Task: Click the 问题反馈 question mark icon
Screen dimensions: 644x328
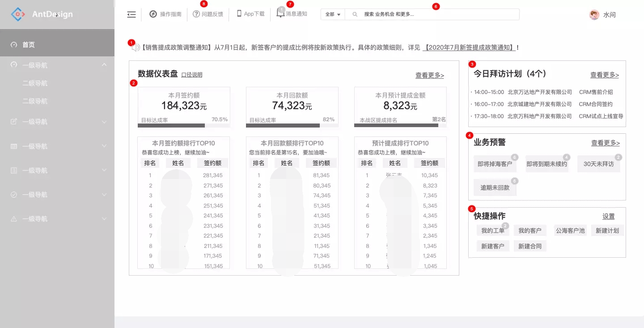Action: coord(196,14)
